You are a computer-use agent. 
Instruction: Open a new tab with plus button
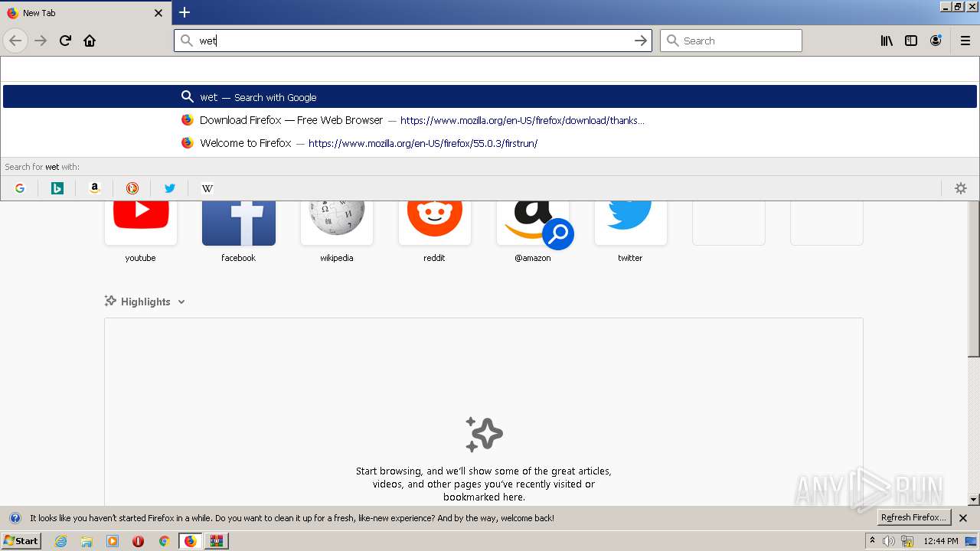click(185, 12)
